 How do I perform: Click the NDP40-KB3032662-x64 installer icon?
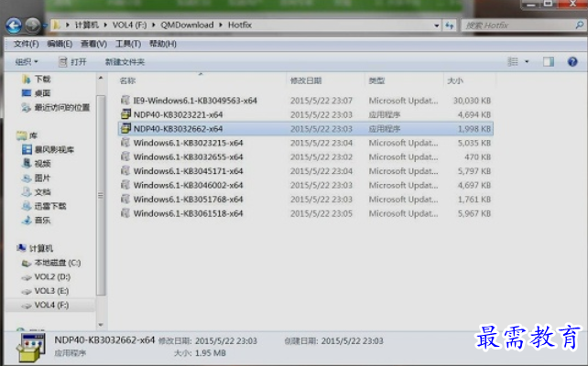(x=125, y=128)
